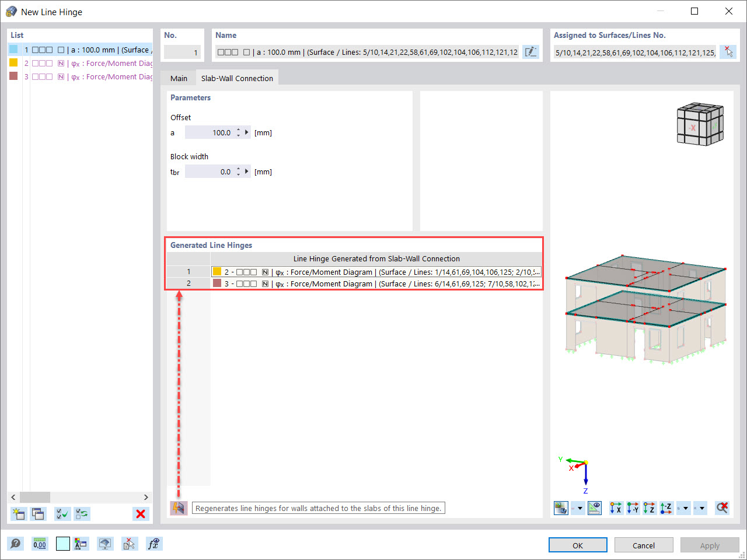This screenshot has height=560, width=747.
Task: Increase offset a with the up arrow
Action: point(238,129)
